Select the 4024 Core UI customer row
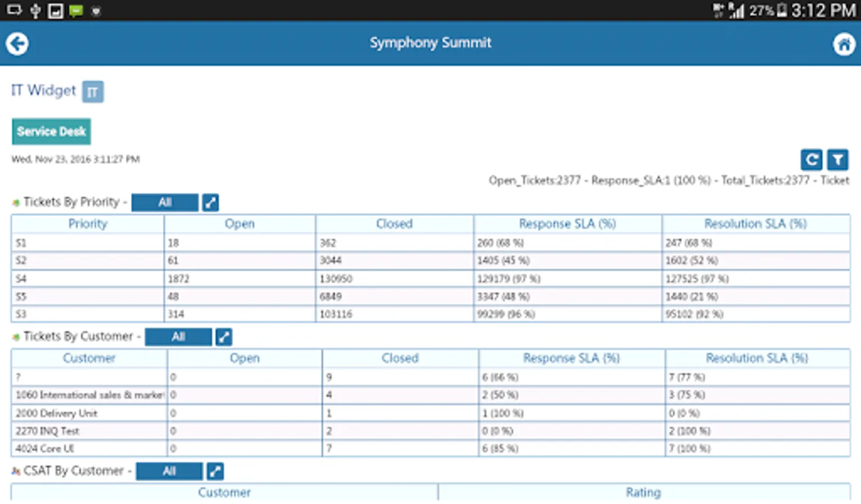Image resolution: width=861 pixels, height=504 pixels. [x=430, y=448]
